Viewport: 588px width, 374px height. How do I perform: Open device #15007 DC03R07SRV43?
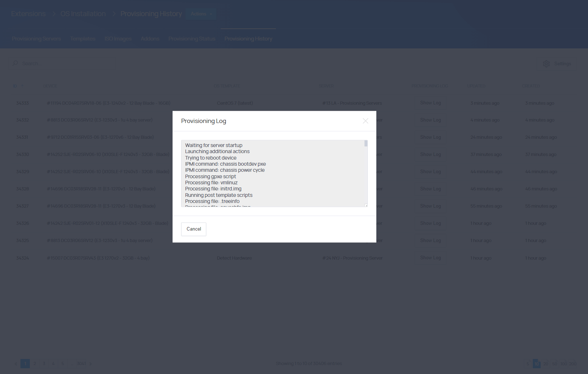[x=98, y=258]
